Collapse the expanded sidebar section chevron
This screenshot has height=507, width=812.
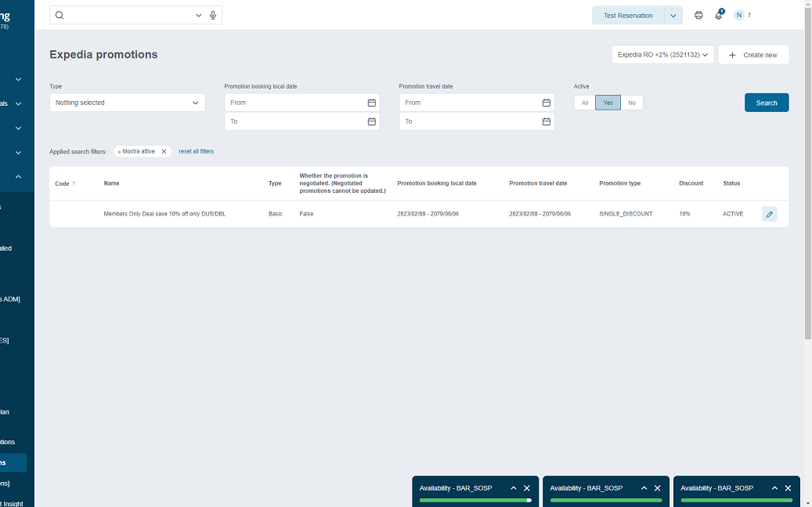(18, 177)
